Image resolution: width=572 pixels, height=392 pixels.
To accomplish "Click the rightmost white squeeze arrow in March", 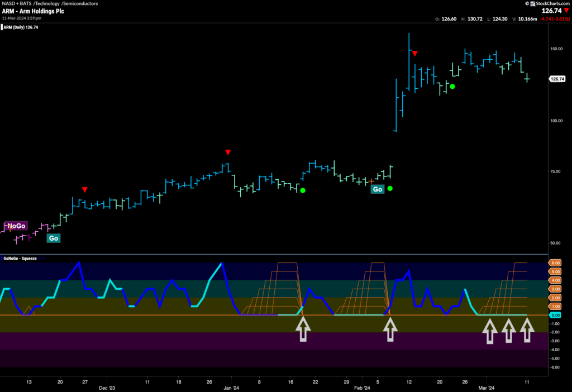I will tap(527, 329).
